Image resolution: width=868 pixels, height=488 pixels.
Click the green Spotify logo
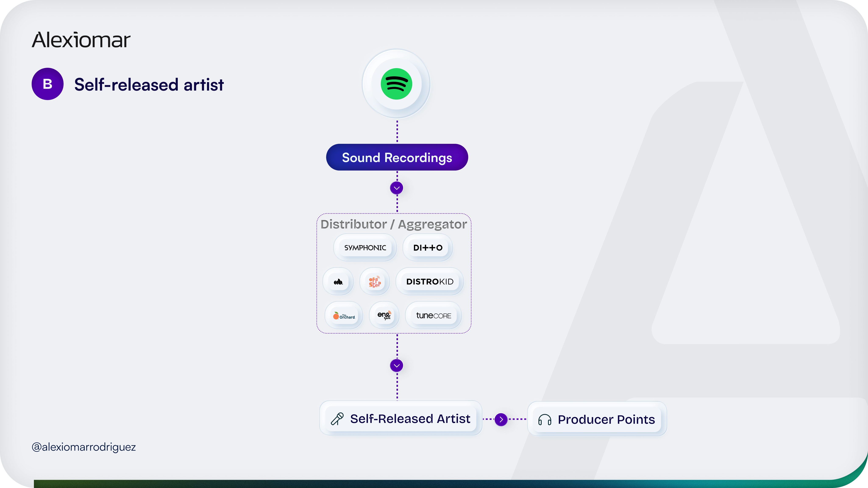click(x=396, y=84)
